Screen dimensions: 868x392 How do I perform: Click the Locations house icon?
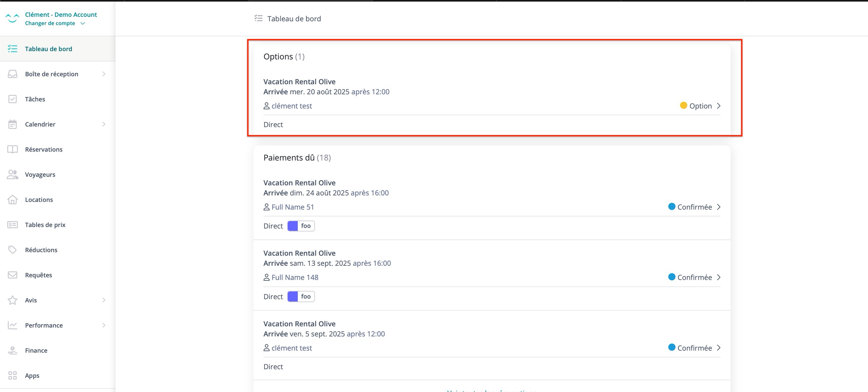tap(12, 200)
